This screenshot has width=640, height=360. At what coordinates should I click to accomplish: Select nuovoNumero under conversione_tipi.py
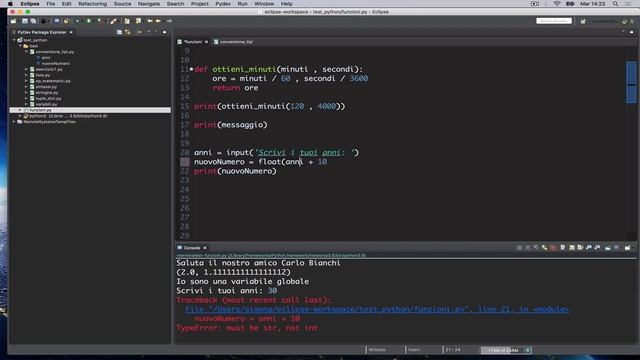[x=55, y=63]
